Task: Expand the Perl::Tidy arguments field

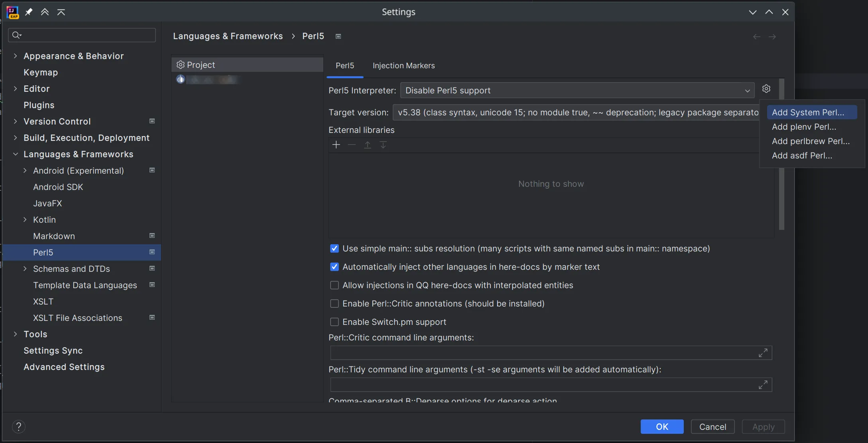Action: 763,385
